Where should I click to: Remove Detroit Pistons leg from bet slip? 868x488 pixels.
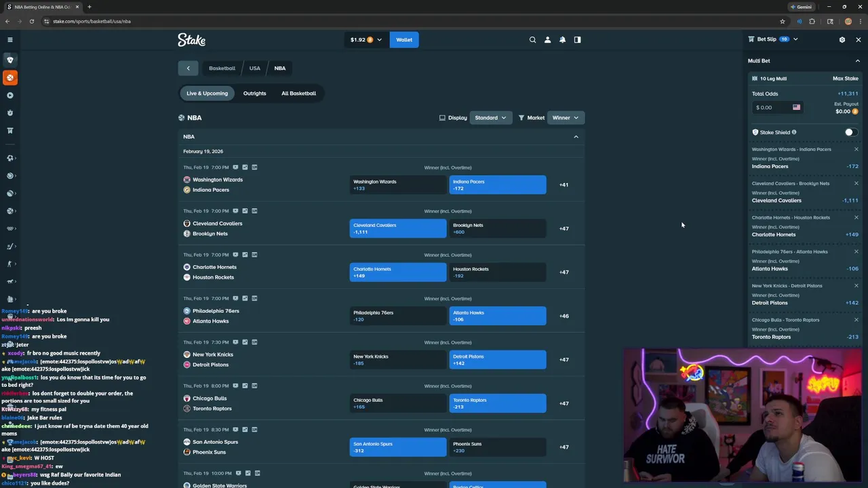(856, 285)
